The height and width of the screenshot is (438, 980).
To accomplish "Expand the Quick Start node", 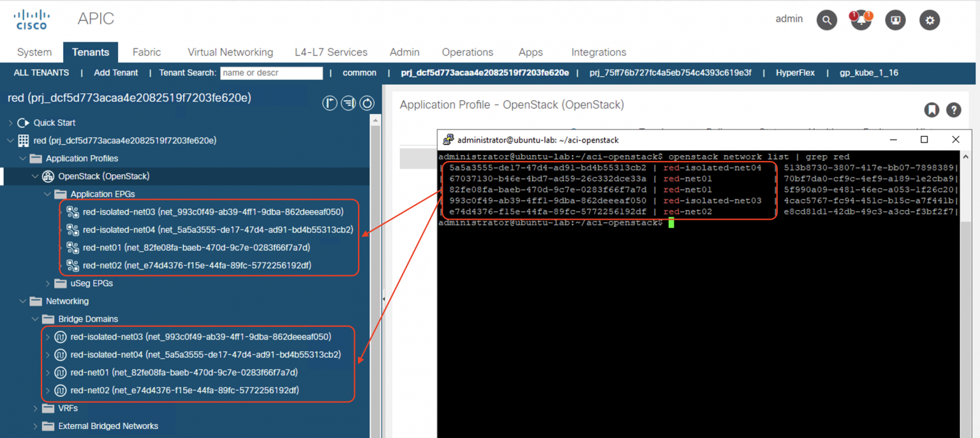I will coord(10,123).
